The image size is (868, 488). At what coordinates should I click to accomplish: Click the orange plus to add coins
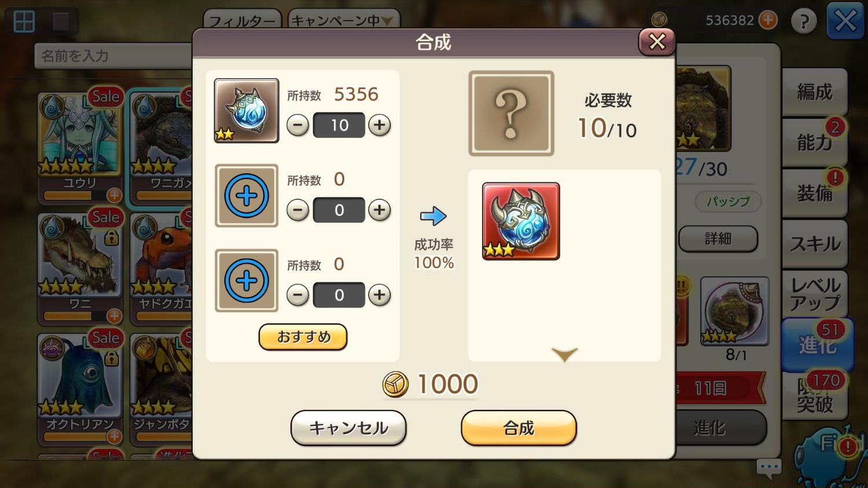pos(768,20)
